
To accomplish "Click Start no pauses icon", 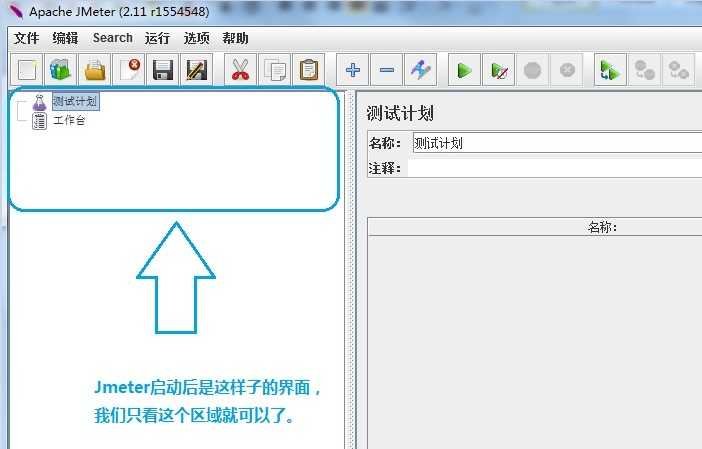I will click(x=498, y=70).
